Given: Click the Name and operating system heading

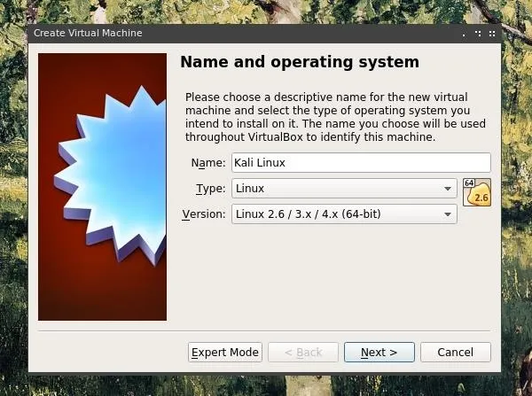Looking at the screenshot, I should pos(300,62).
